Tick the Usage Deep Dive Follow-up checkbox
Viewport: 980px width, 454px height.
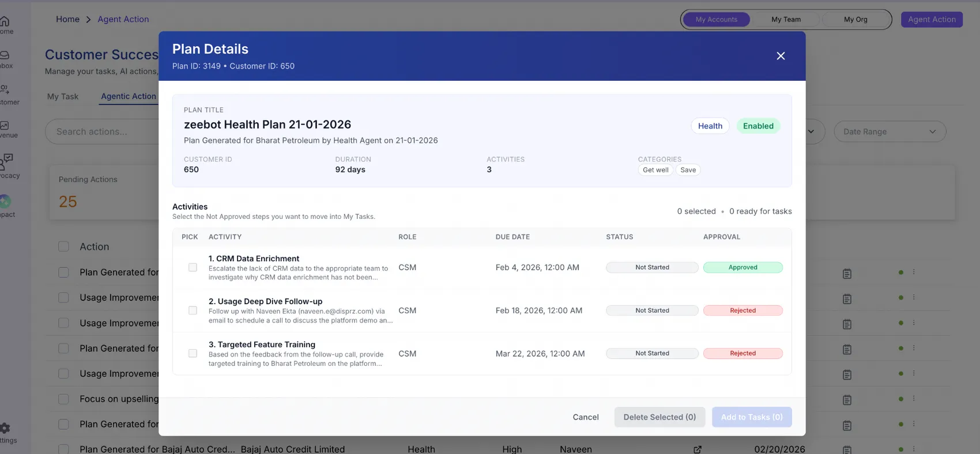193,311
